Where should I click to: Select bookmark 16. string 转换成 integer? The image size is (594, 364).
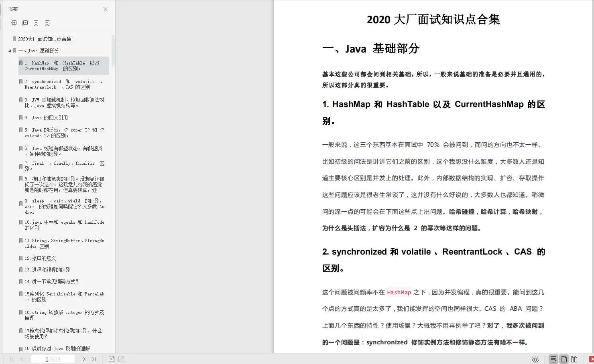pyautogui.click(x=64, y=315)
